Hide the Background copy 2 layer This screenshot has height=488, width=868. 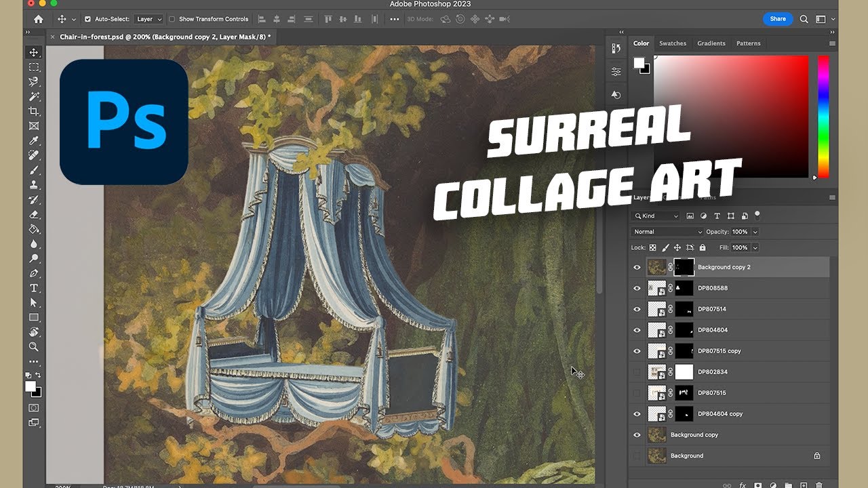[x=637, y=267]
